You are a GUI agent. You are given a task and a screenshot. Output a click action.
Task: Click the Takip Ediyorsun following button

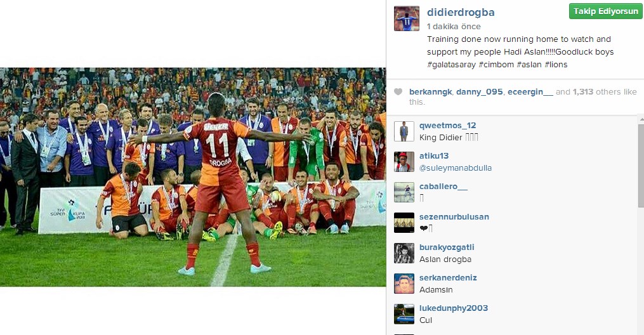(606, 11)
